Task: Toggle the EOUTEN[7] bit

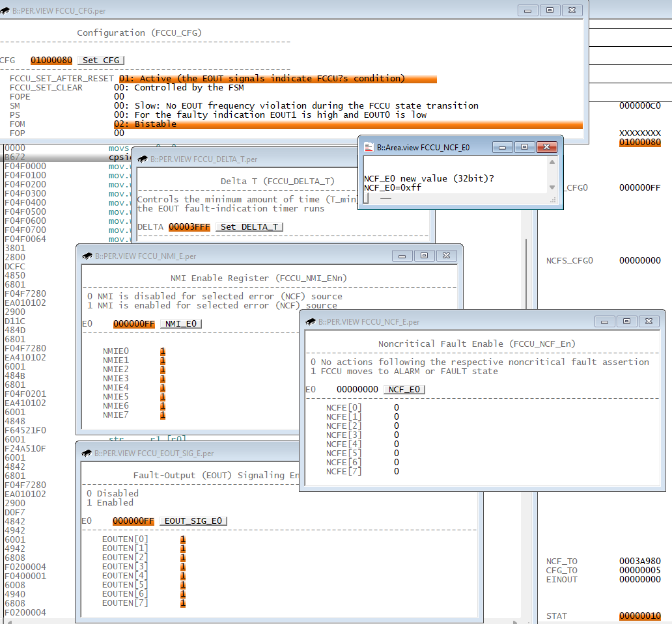Action: (x=183, y=603)
